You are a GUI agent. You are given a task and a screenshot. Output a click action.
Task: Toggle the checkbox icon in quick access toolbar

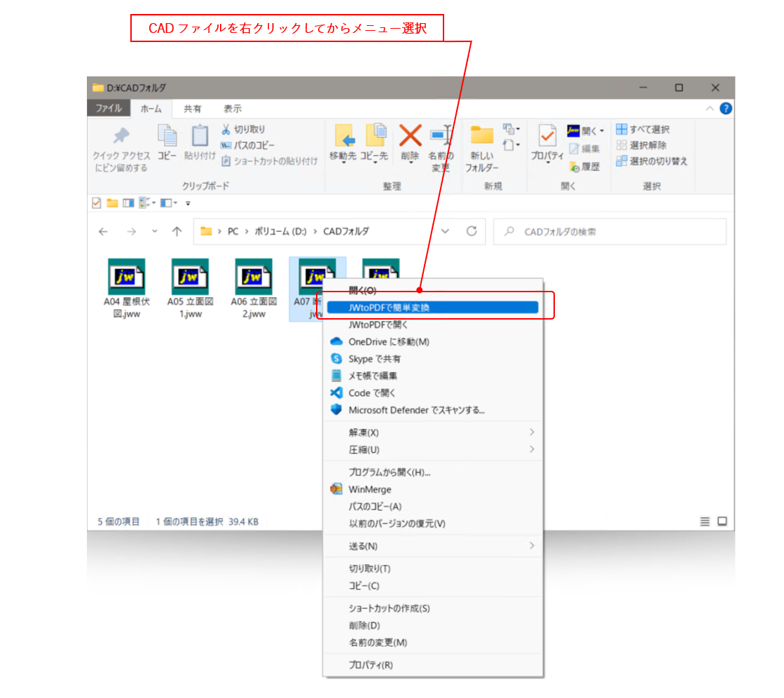(97, 203)
